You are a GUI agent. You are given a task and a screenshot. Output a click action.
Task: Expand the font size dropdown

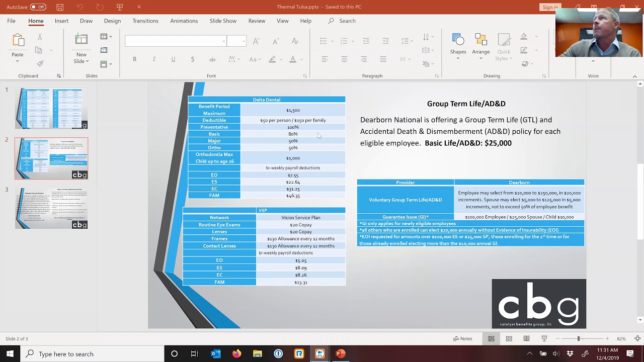(x=244, y=41)
